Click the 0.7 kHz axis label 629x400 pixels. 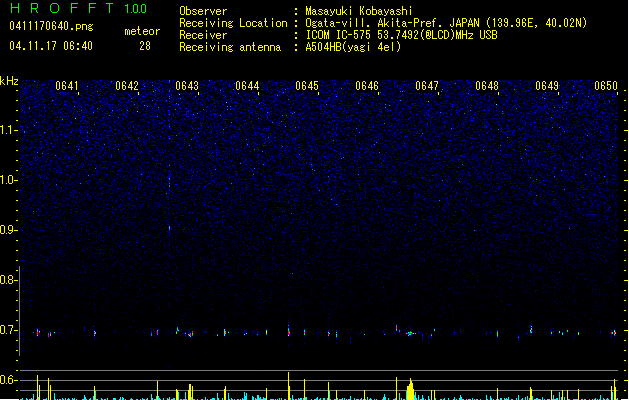coord(8,330)
